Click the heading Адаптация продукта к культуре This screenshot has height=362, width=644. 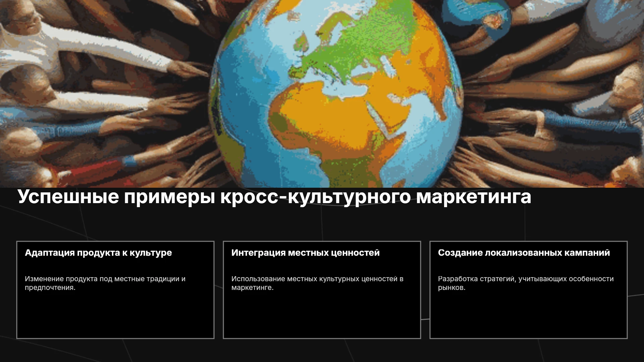point(98,253)
